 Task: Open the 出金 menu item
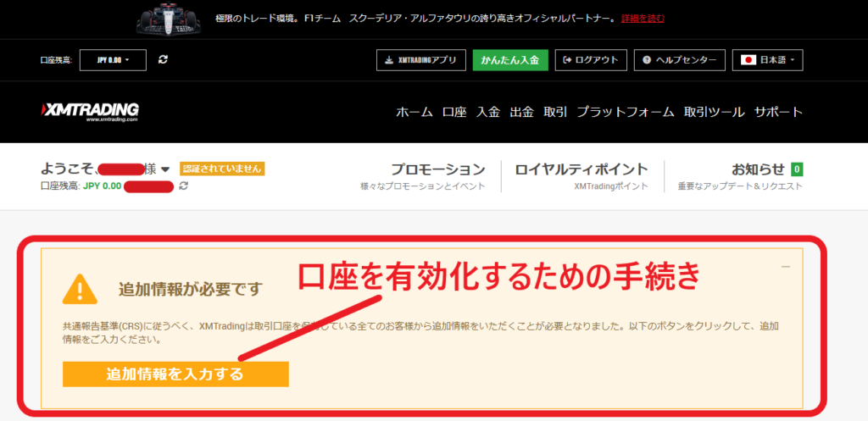(521, 112)
